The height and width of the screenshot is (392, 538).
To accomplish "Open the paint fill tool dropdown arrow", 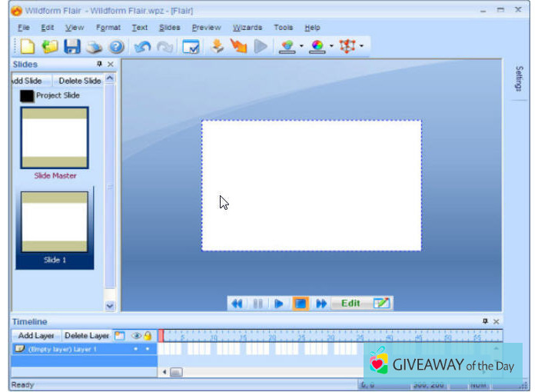I will [x=301, y=47].
